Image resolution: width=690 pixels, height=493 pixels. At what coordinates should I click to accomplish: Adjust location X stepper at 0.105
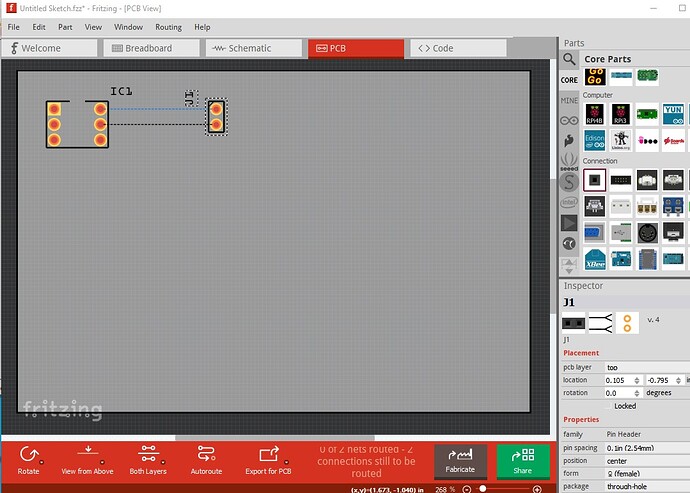[637, 380]
